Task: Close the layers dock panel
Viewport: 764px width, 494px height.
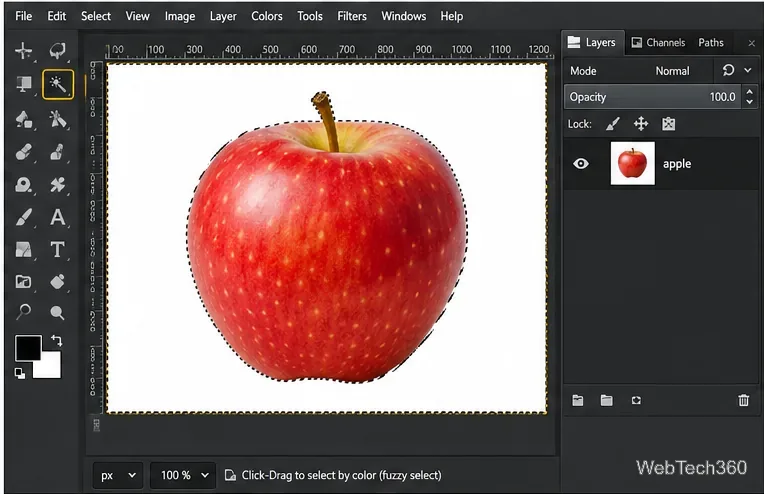Action: coord(751,43)
